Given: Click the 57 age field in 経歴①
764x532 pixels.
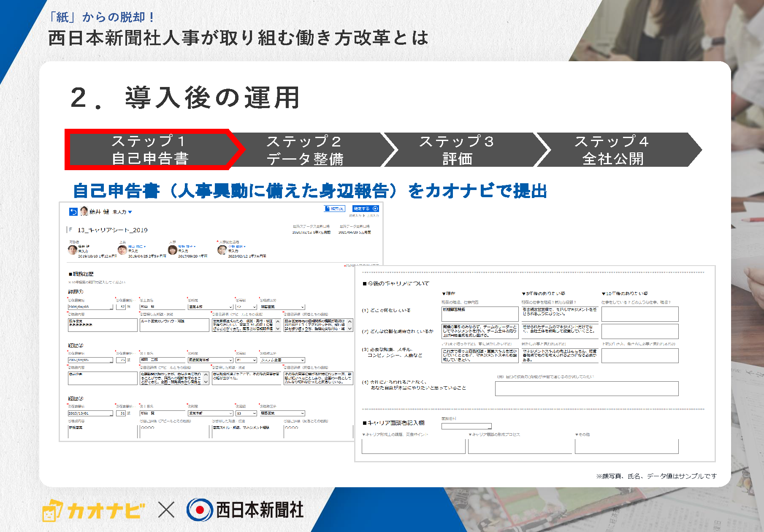Looking at the screenshot, I should (121, 307).
